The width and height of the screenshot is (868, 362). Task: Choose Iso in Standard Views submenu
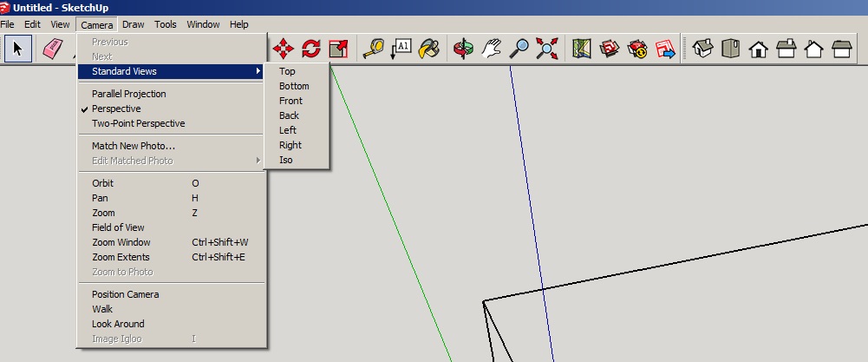(x=297, y=160)
